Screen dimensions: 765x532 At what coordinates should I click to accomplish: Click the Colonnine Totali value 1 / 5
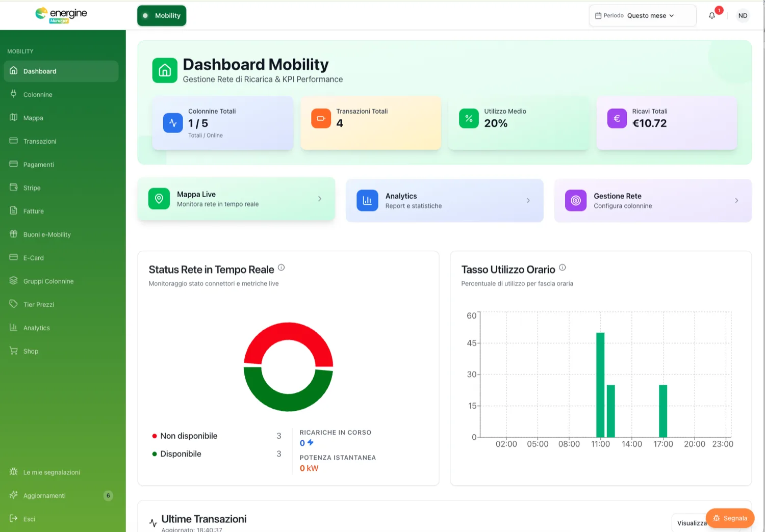point(198,123)
